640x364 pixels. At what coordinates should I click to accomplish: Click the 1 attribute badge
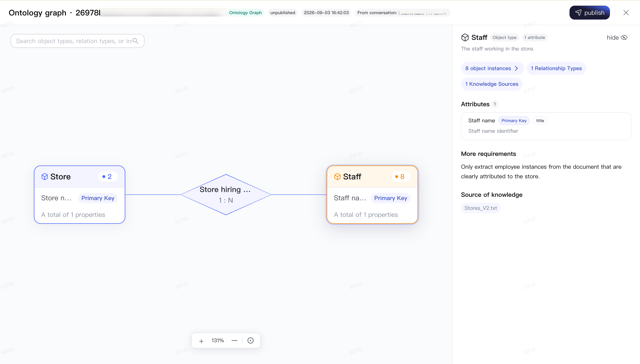pos(535,37)
